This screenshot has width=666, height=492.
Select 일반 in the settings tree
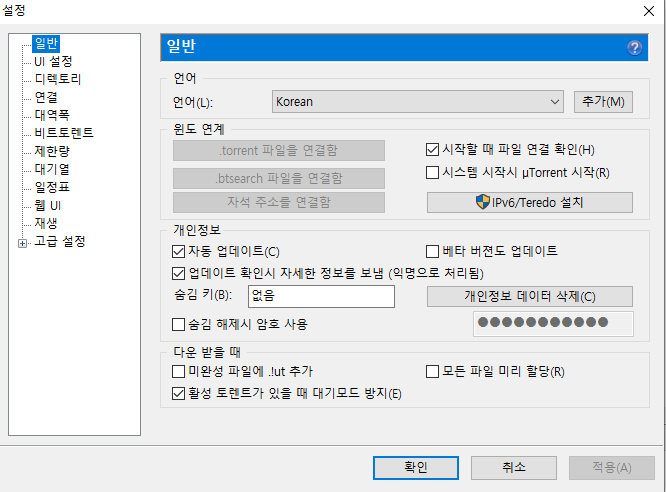[46, 43]
